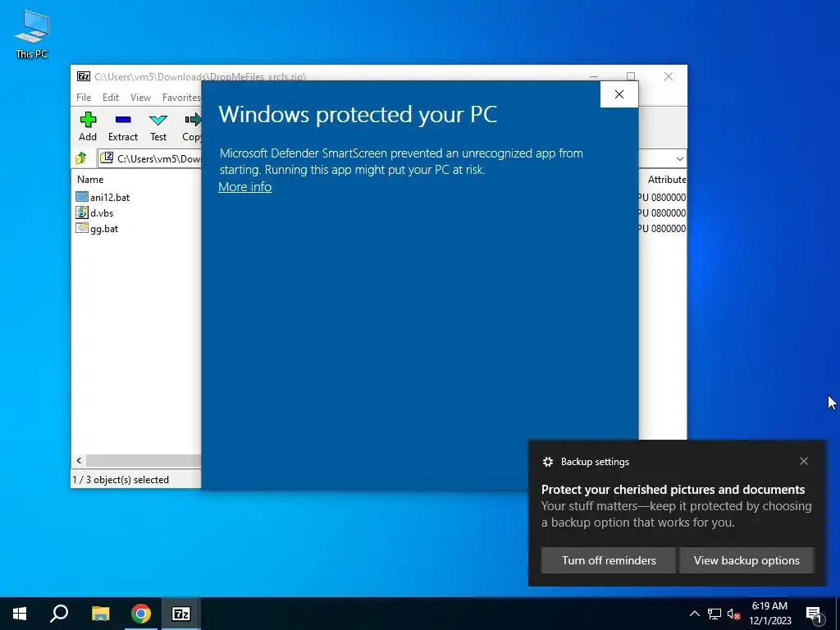Viewport: 840px width, 630px height.
Task: Close the Windows protected your PC dialog
Action: (x=619, y=94)
